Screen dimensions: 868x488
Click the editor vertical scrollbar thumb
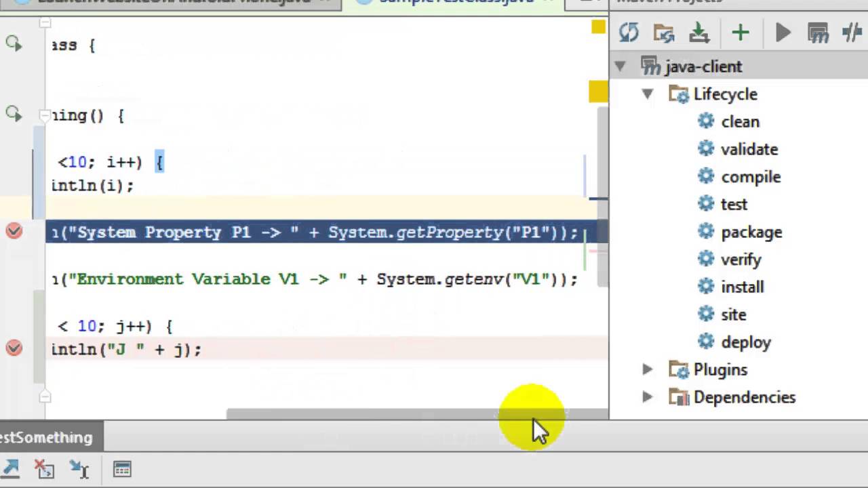click(x=602, y=197)
